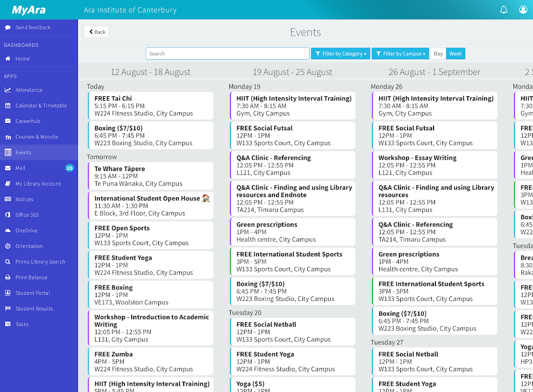Open Monday 19 FREE International Student Sports
The width and height of the screenshot is (533, 392).
point(292,262)
